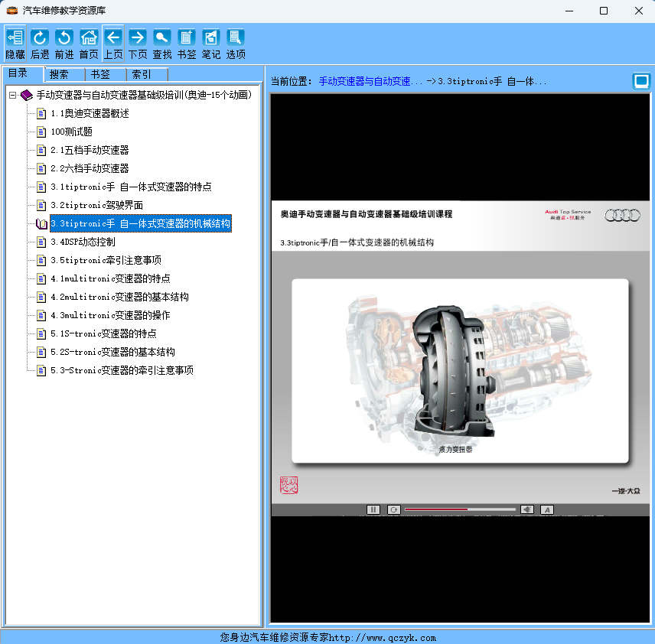The width and height of the screenshot is (655, 644).
Task: Select the root book 手动变速器与自动变速器基础级培训
Action: (x=144, y=95)
